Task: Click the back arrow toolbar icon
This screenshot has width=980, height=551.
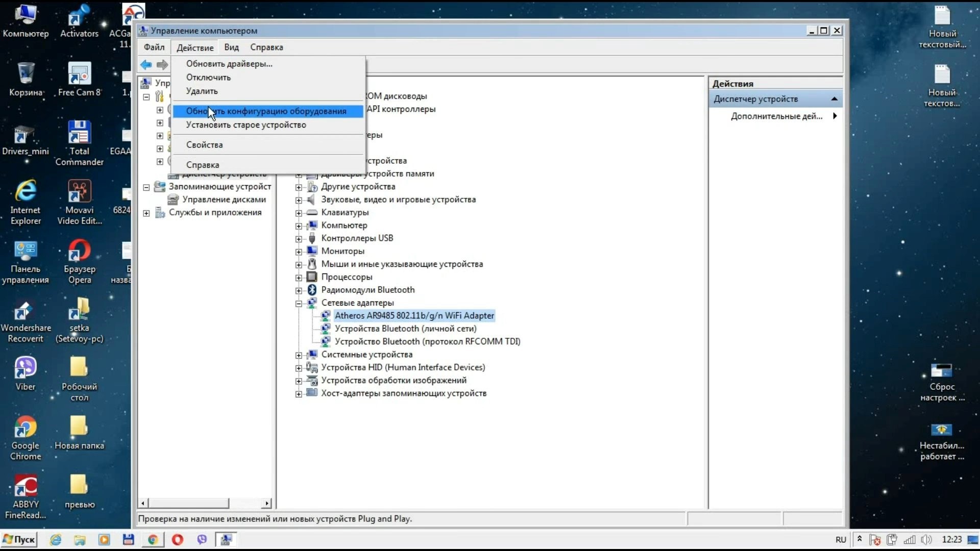Action: [146, 64]
